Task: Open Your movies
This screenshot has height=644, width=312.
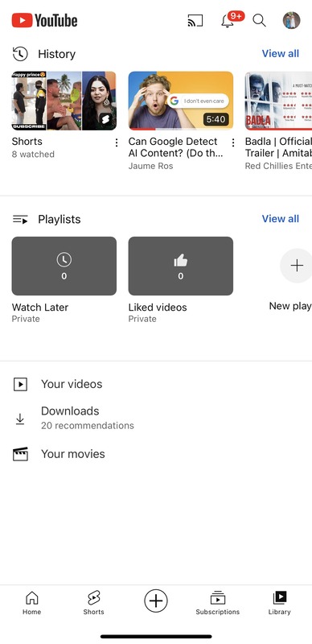Action: pyautogui.click(x=156, y=454)
